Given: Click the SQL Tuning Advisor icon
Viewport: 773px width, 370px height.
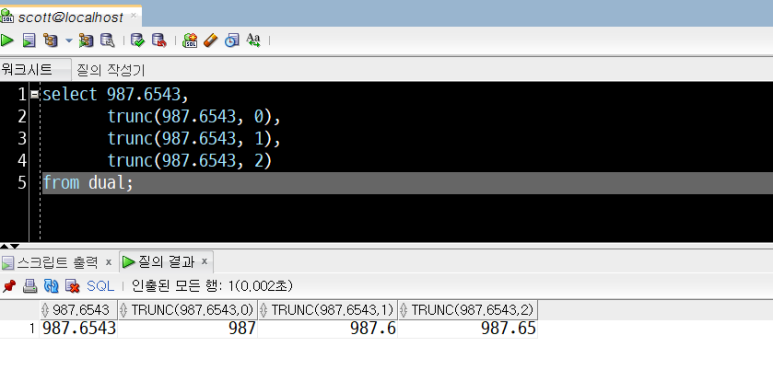Looking at the screenshot, I should (x=107, y=40).
